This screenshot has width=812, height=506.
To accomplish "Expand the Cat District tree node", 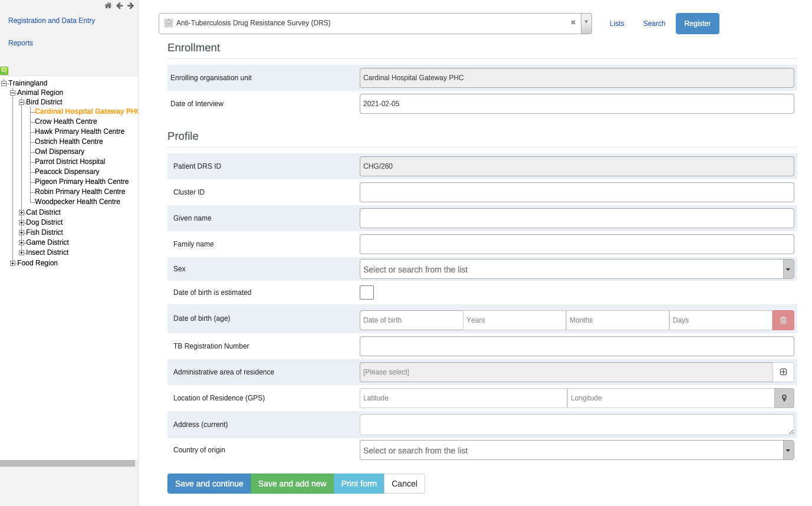I will click(x=22, y=212).
